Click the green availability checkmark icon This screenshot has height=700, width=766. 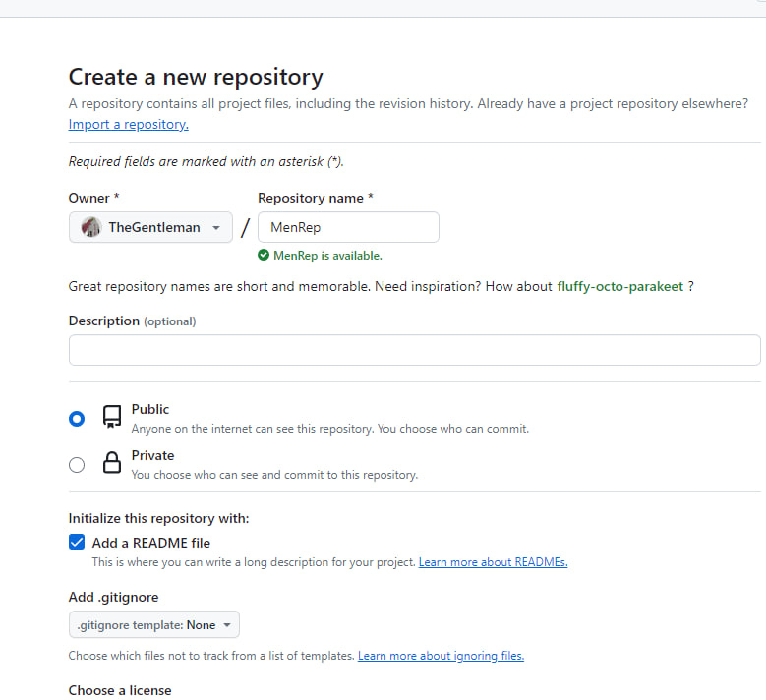pyautogui.click(x=264, y=255)
